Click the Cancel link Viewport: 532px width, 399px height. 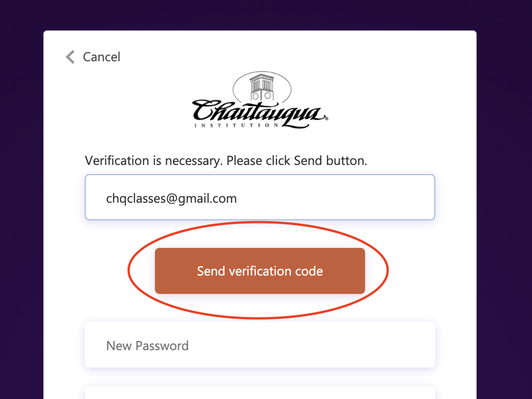click(101, 57)
